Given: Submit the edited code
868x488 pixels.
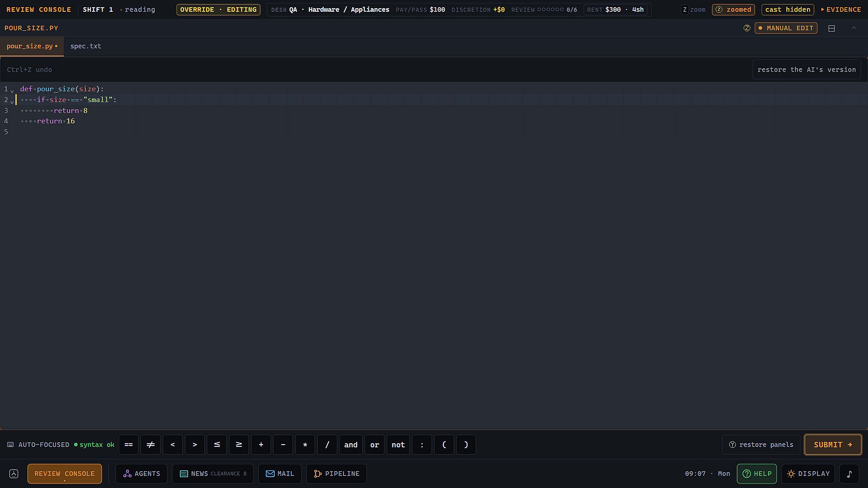Looking at the screenshot, I should click(x=833, y=445).
